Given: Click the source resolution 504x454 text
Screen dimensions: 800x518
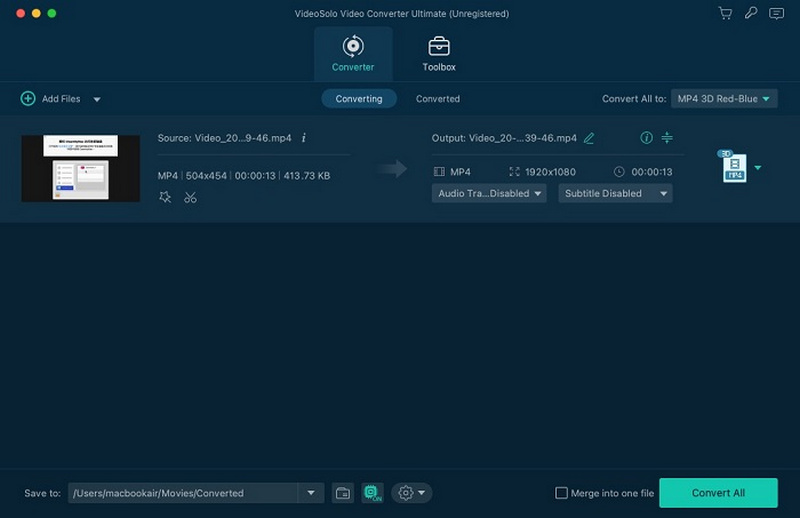Looking at the screenshot, I should [x=206, y=176].
